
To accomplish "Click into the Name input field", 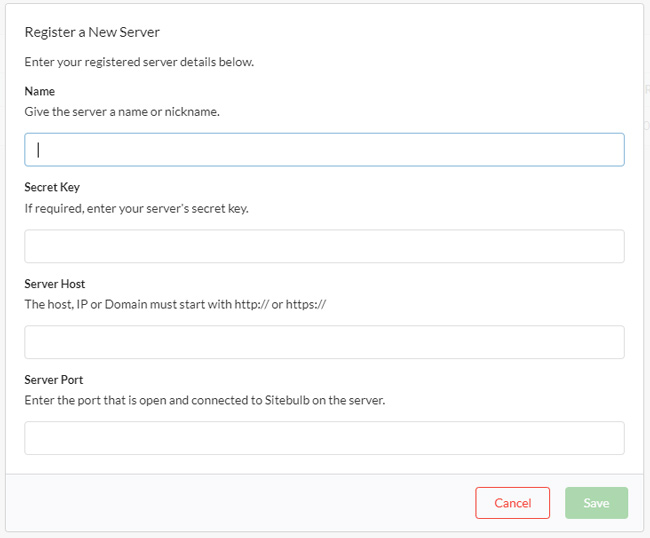I will (324, 150).
